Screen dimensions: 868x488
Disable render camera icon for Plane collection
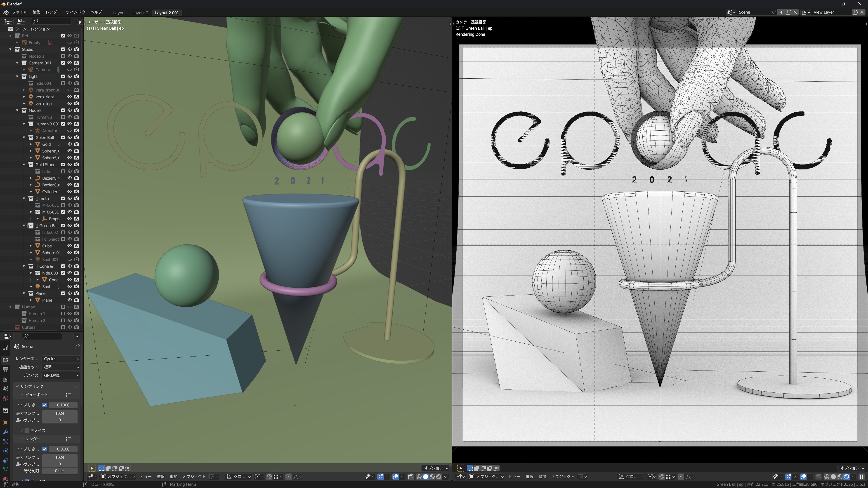76,293
